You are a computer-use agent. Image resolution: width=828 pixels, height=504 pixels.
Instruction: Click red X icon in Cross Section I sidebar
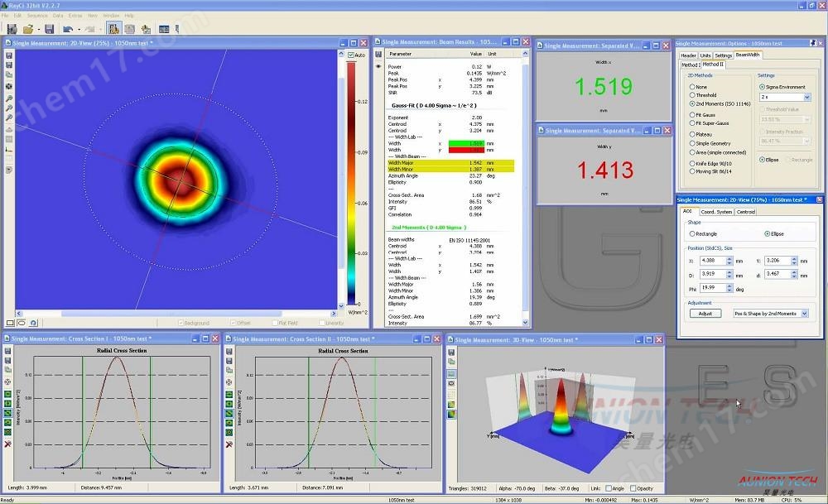click(8, 444)
